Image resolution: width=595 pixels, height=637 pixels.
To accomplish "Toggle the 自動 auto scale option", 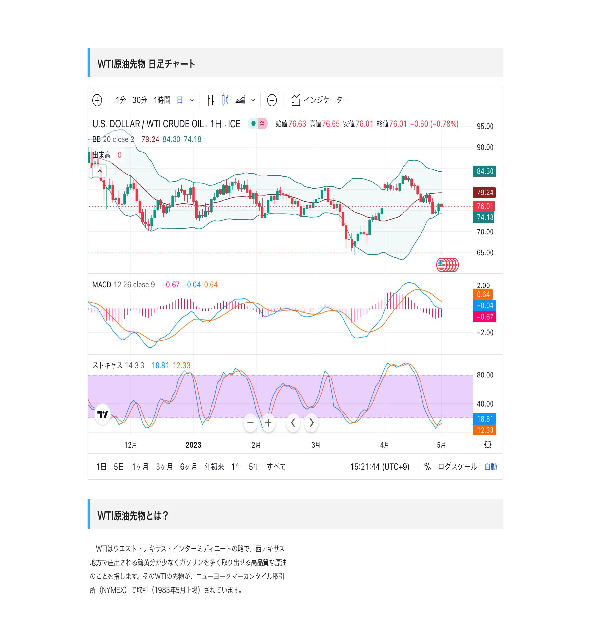I will click(x=491, y=467).
